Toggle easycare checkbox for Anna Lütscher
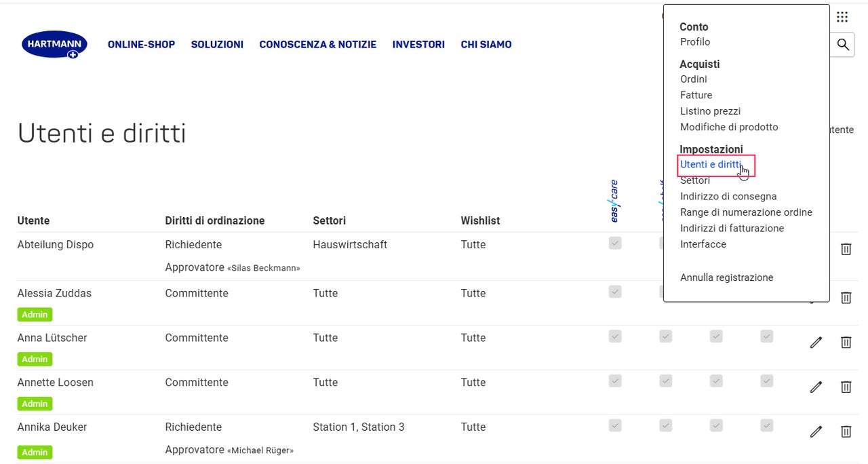Image resolution: width=868 pixels, height=464 pixels. pyautogui.click(x=615, y=336)
